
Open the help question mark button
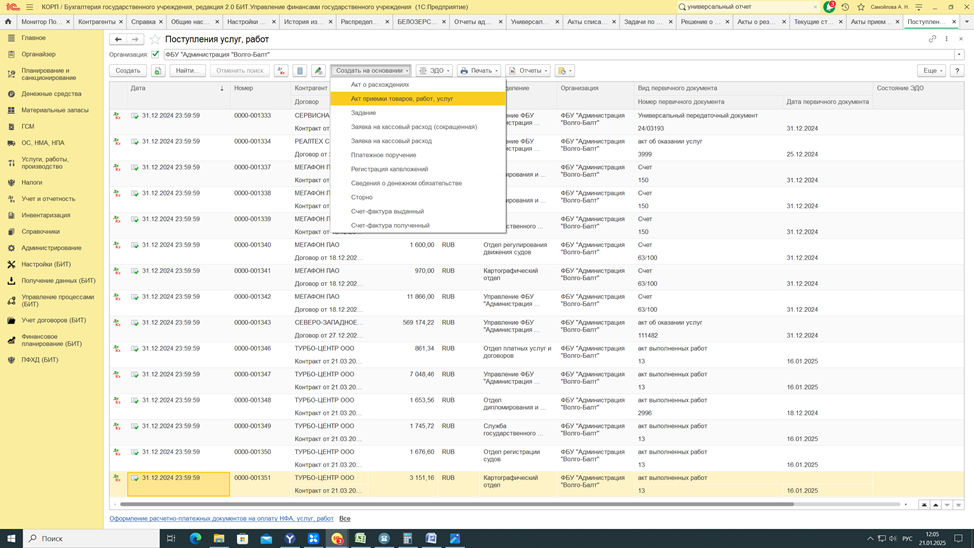[x=957, y=71]
